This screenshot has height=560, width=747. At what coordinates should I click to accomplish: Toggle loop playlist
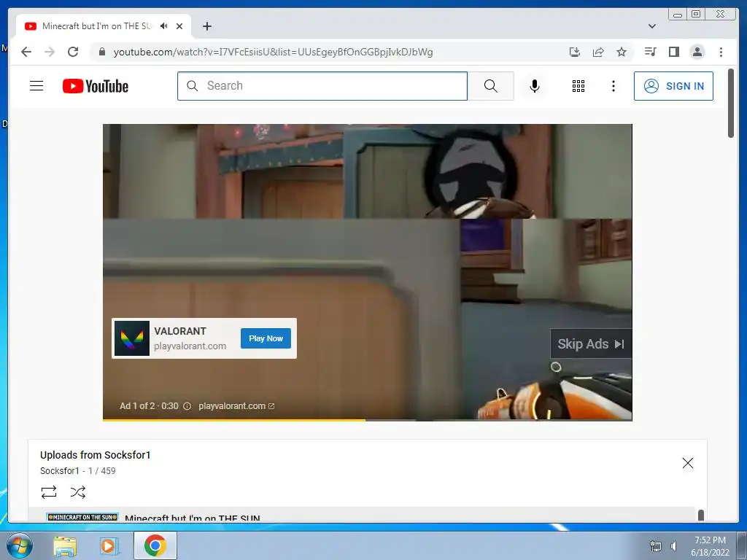pos(49,492)
